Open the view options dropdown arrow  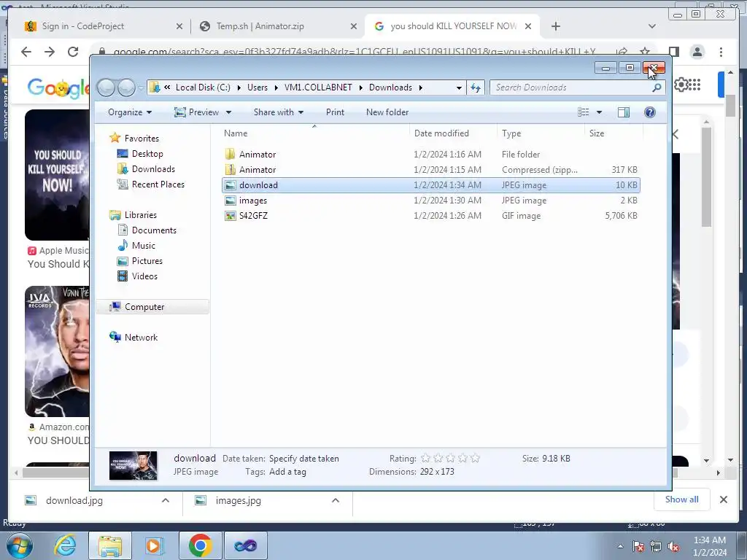(599, 112)
